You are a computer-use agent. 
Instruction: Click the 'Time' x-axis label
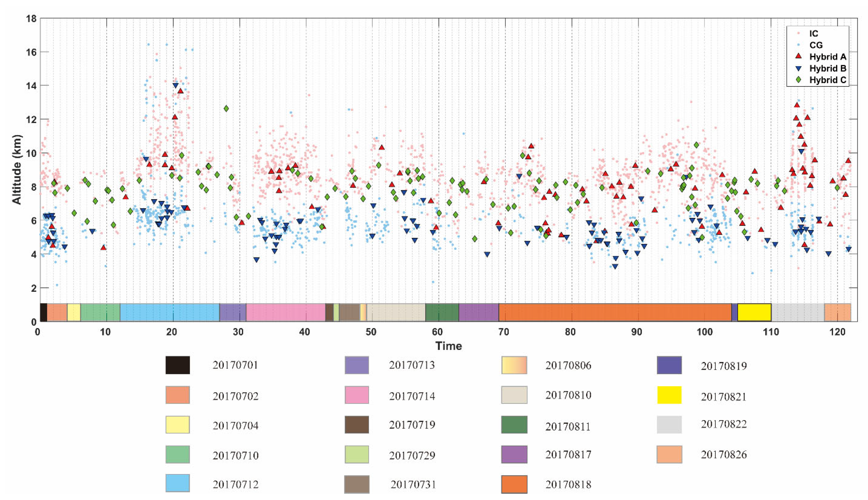(448, 346)
